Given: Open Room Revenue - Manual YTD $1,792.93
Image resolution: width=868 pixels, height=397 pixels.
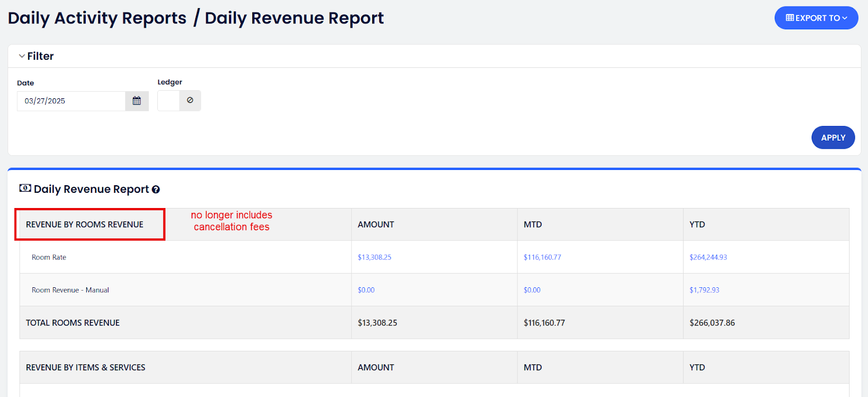Looking at the screenshot, I should (x=704, y=290).
